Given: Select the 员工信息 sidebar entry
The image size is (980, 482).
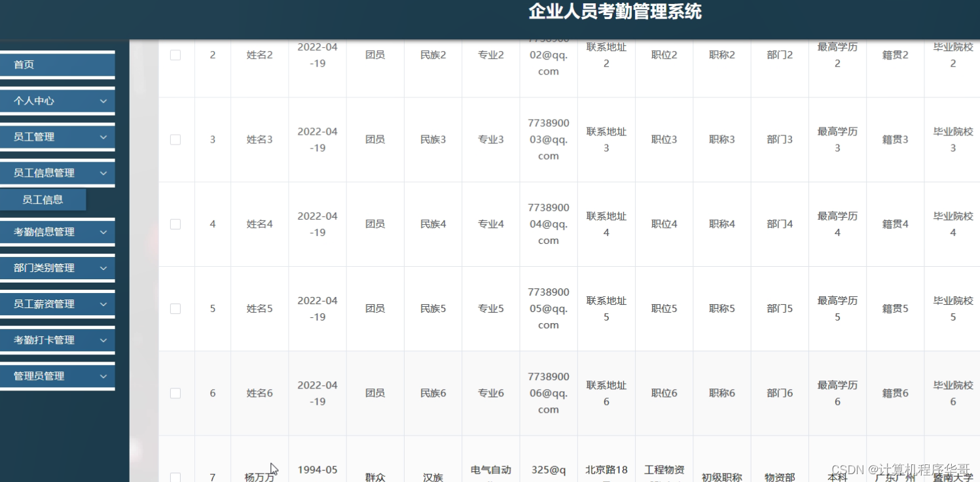Looking at the screenshot, I should tap(43, 199).
